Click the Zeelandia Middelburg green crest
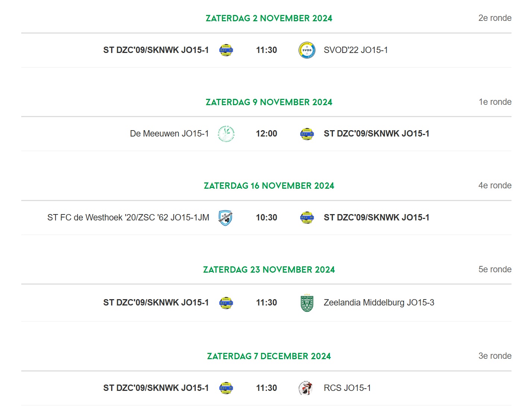532x417 pixels. [307, 303]
